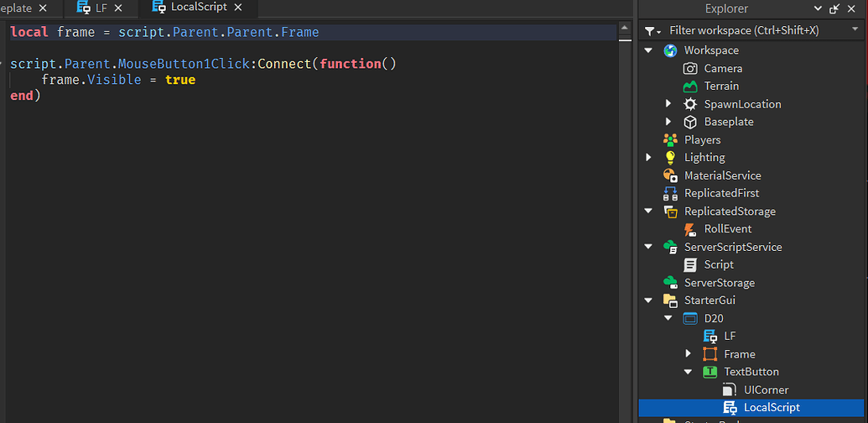
Task: Click the ServerScriptService cloud icon
Action: point(670,247)
